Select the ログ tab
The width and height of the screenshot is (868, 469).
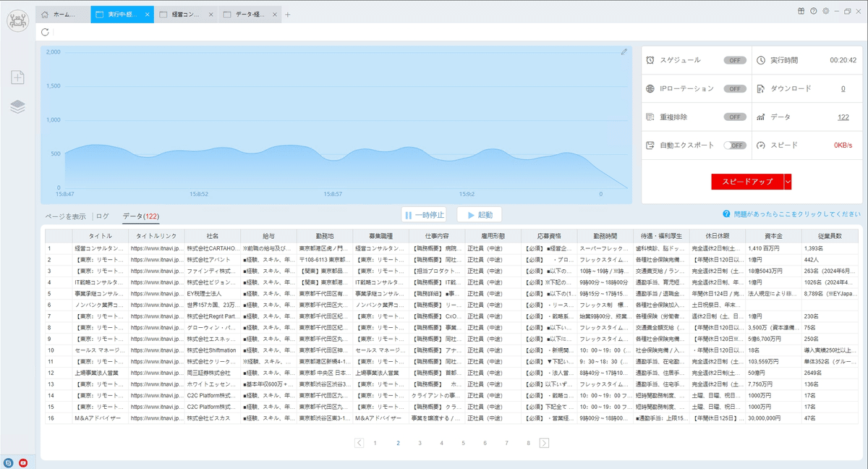point(103,216)
